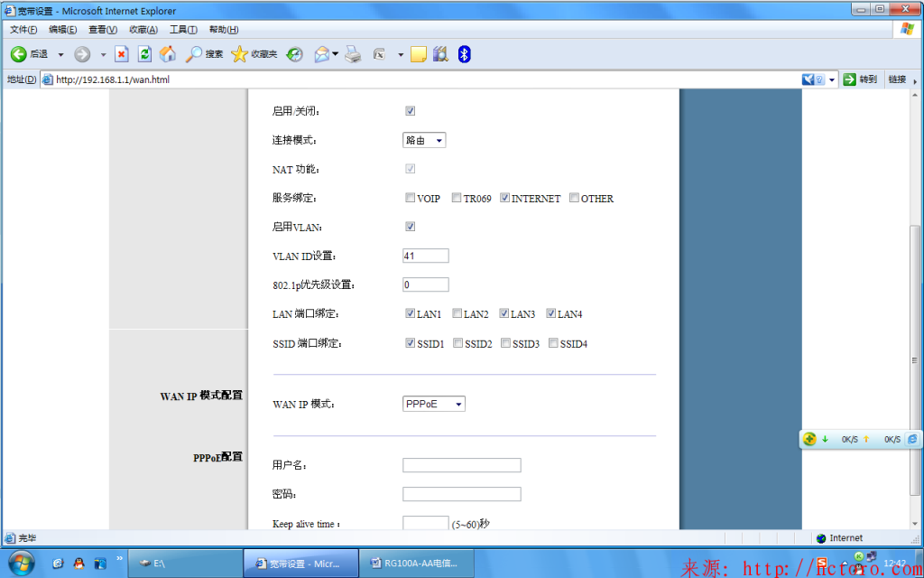This screenshot has height=578, width=924.
Task: Open the 查看(V) menu
Action: (x=103, y=30)
